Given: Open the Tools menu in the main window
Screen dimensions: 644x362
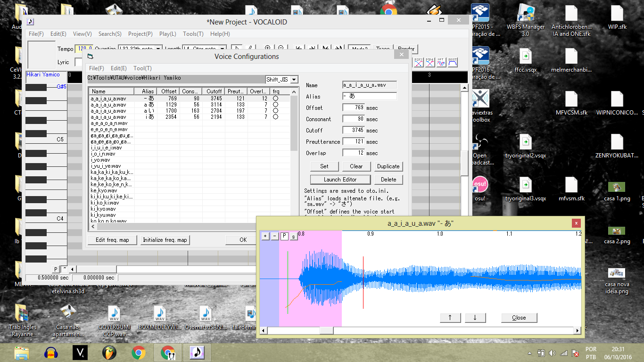Looking at the screenshot, I should coord(193,34).
